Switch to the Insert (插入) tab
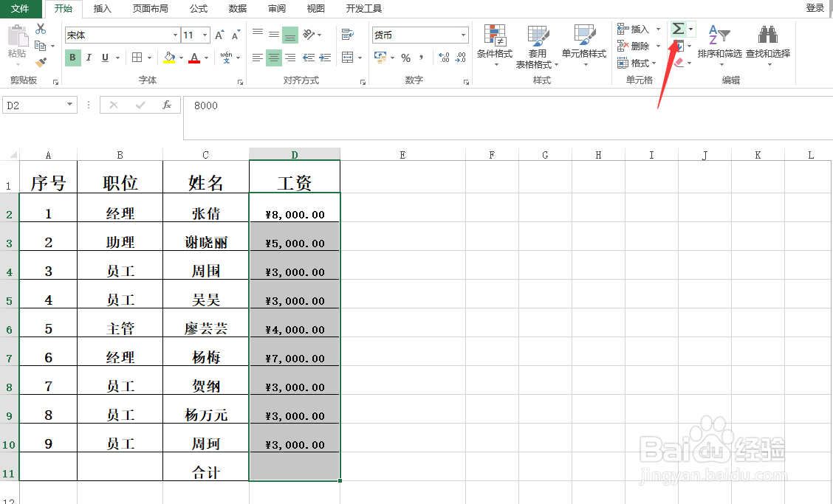 coord(102,9)
